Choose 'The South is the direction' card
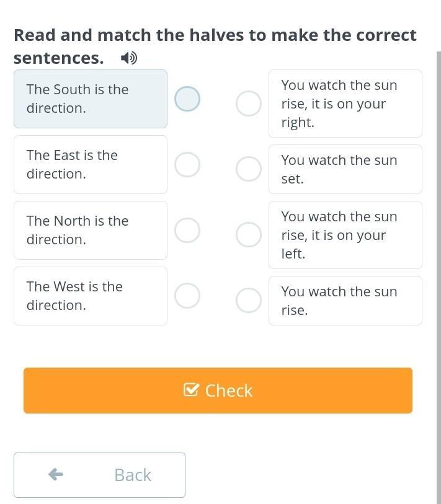This screenshot has width=441, height=504. pos(91,99)
